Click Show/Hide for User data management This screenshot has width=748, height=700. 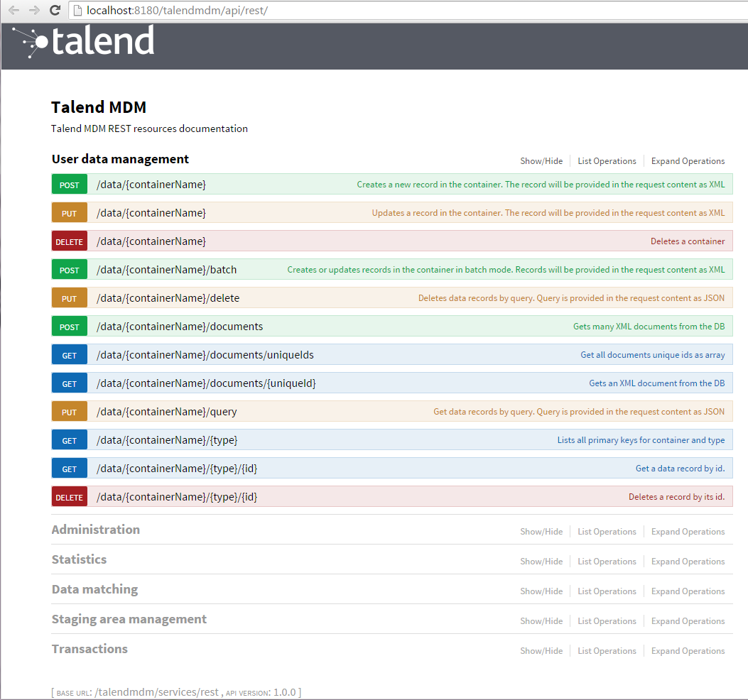pyautogui.click(x=541, y=161)
